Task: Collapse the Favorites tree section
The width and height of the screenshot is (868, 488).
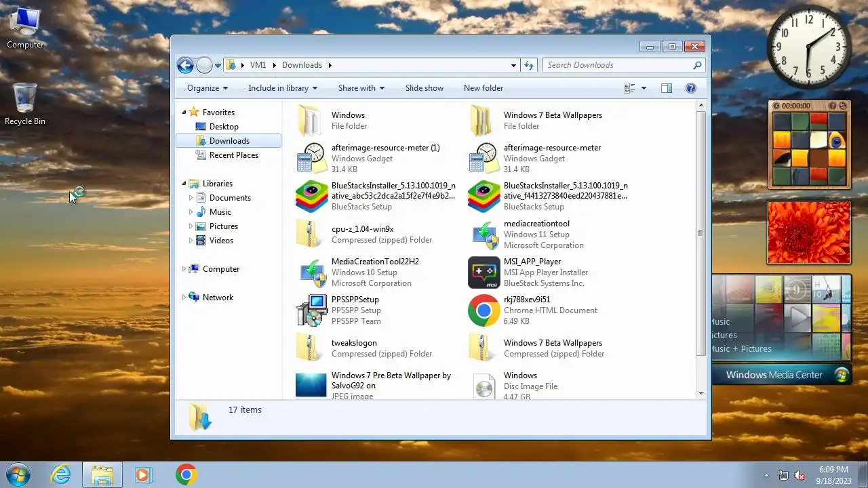Action: pos(184,113)
